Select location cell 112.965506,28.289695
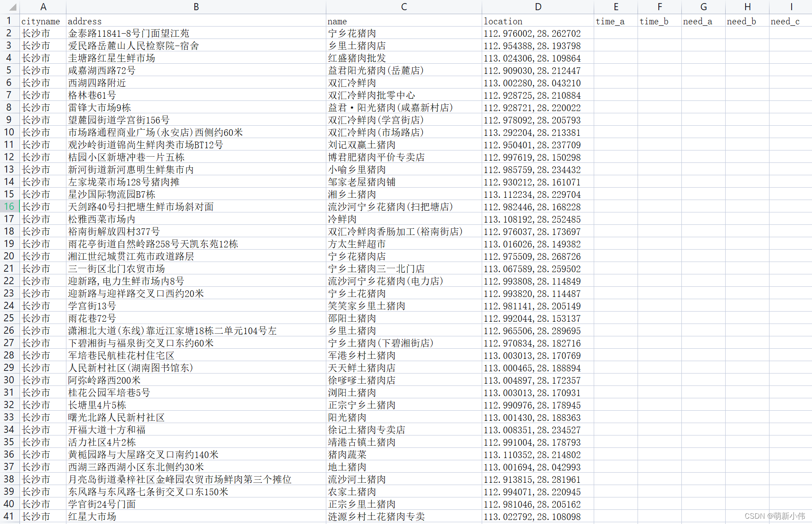This screenshot has width=812, height=524. pyautogui.click(x=538, y=331)
